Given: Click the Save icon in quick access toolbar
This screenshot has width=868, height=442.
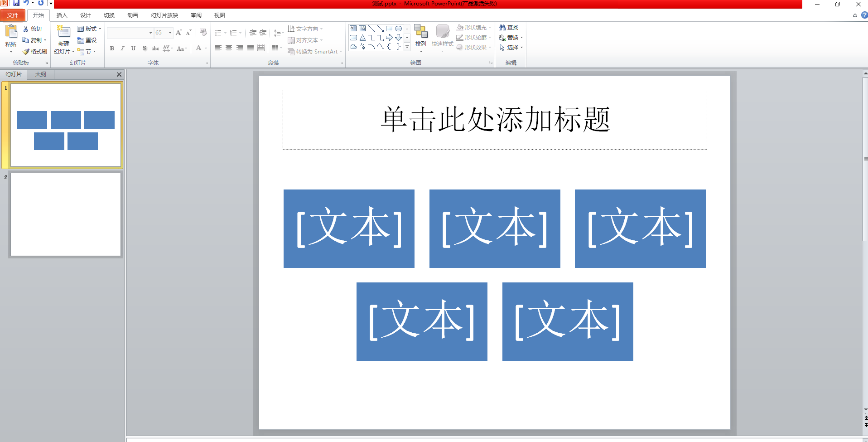Looking at the screenshot, I should coord(16,3).
